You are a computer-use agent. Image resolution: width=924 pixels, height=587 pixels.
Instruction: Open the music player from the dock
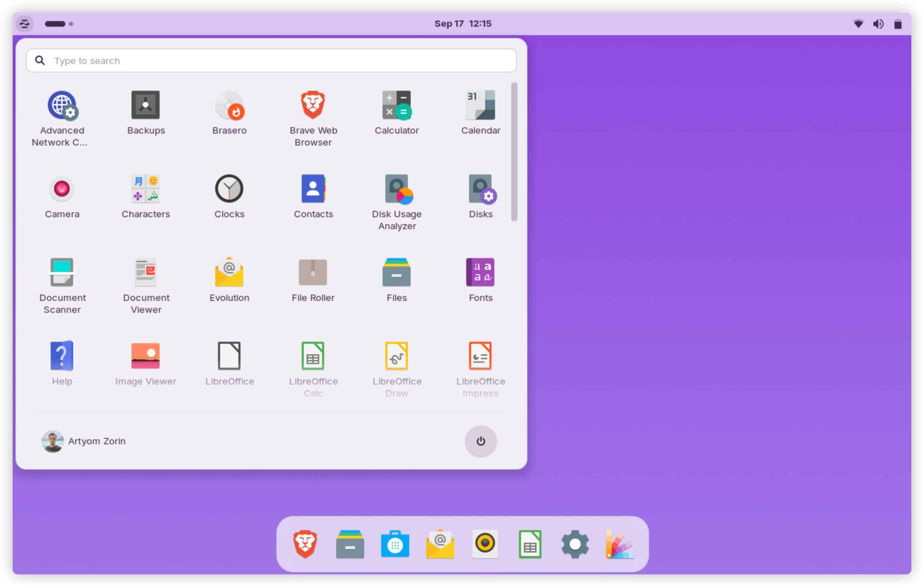tap(485, 543)
